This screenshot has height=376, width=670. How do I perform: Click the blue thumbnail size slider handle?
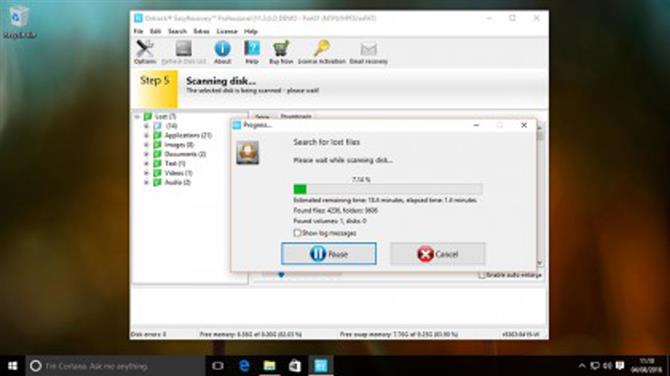click(x=281, y=275)
